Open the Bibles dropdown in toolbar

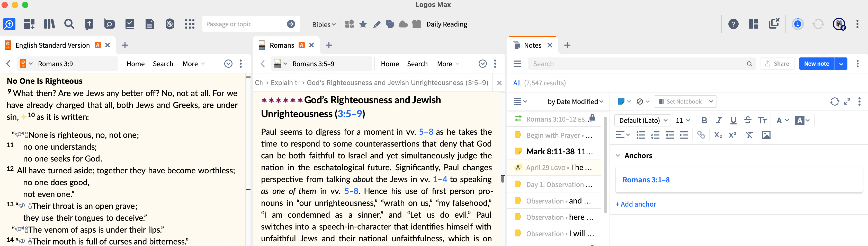(324, 24)
